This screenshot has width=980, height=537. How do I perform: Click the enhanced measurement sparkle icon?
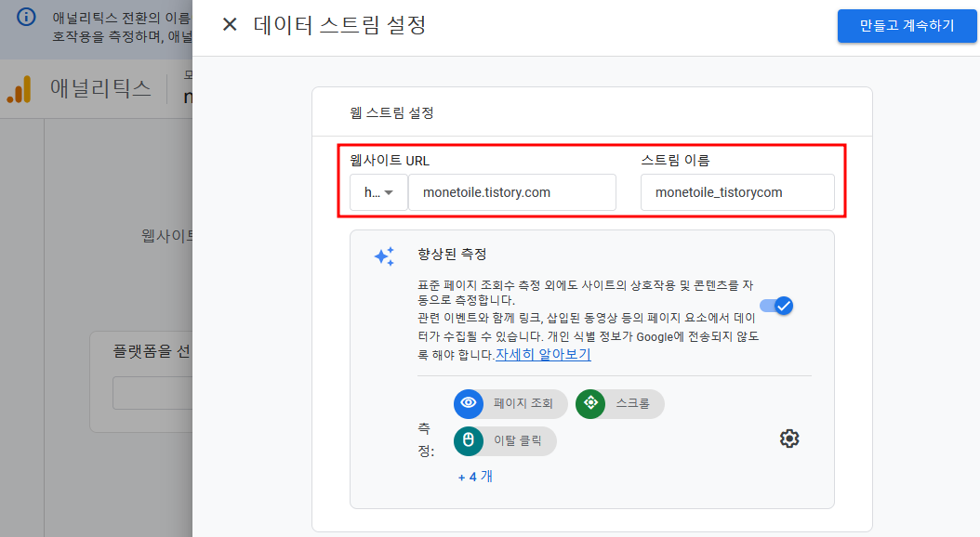coord(384,256)
